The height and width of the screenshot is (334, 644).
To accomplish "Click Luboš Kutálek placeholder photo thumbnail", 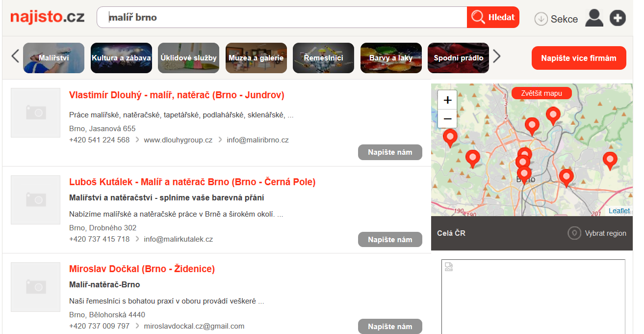I will [35, 200].
